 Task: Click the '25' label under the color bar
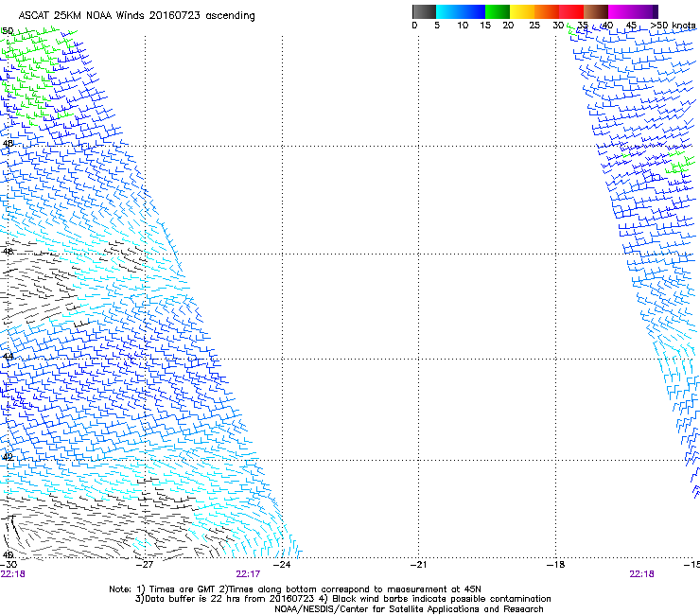(x=534, y=26)
